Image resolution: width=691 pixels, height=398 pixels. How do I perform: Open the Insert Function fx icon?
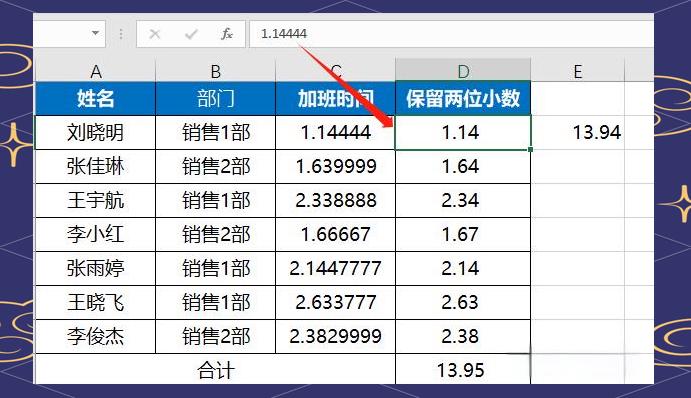pyautogui.click(x=227, y=33)
